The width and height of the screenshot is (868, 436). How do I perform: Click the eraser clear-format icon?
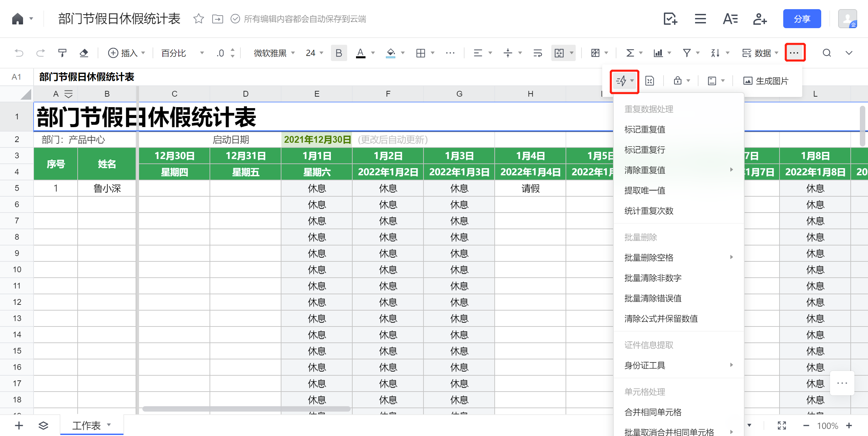(84, 53)
